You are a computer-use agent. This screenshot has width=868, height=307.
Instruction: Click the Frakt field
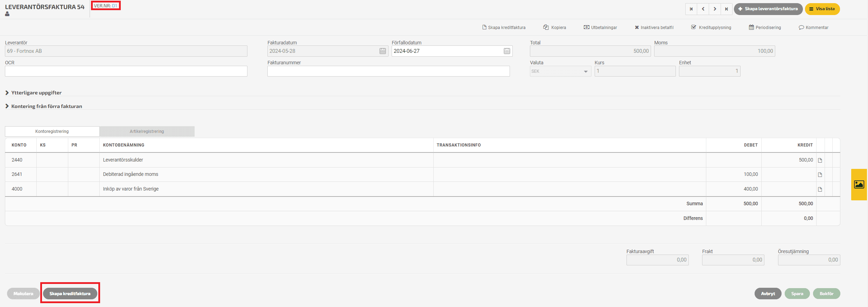(733, 260)
